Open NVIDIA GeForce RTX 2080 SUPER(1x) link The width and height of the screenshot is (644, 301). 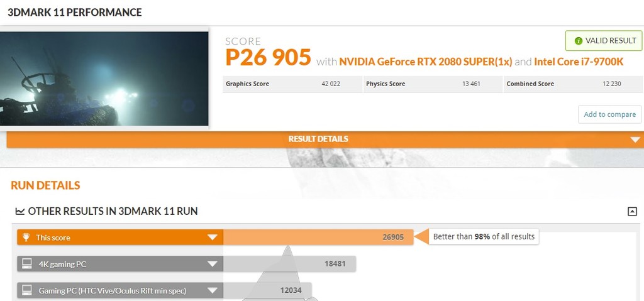[426, 62]
